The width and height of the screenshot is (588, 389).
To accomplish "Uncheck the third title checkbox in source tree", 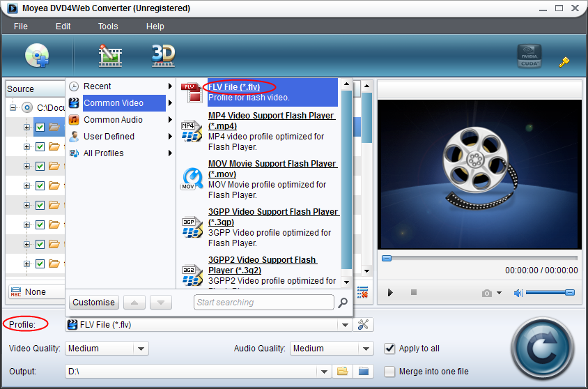I will pyautogui.click(x=40, y=166).
